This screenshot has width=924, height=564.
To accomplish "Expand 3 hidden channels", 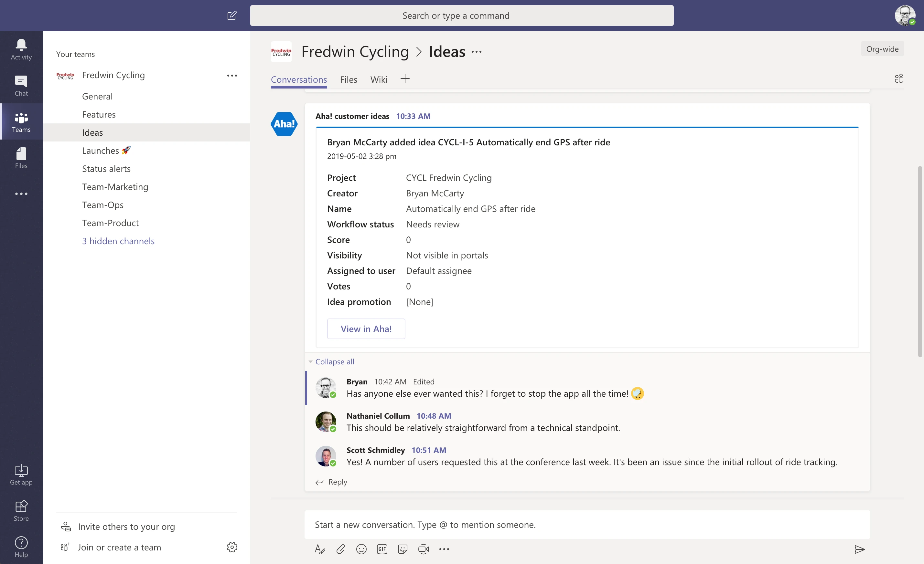I will pyautogui.click(x=118, y=241).
